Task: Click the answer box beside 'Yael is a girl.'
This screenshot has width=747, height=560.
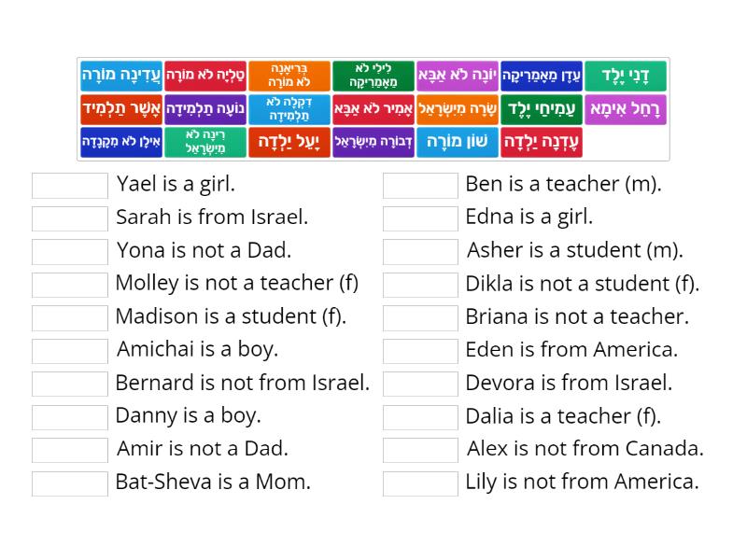Action: (x=68, y=184)
